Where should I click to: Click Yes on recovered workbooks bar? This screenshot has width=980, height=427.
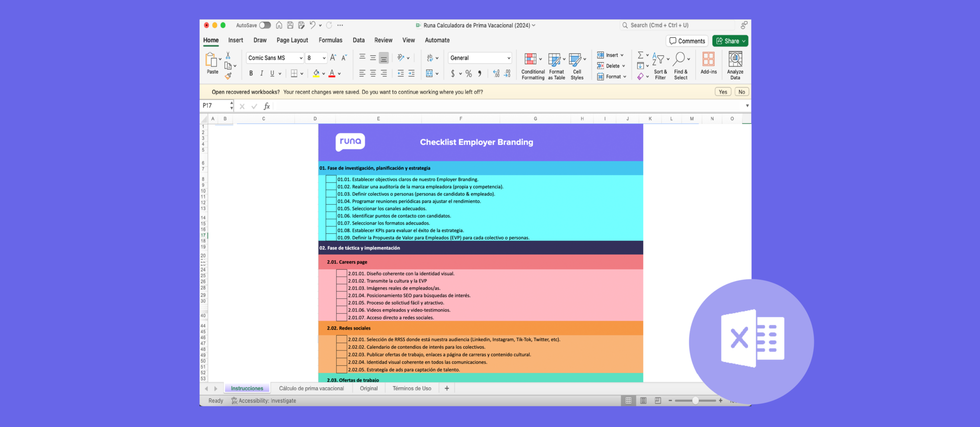point(723,92)
